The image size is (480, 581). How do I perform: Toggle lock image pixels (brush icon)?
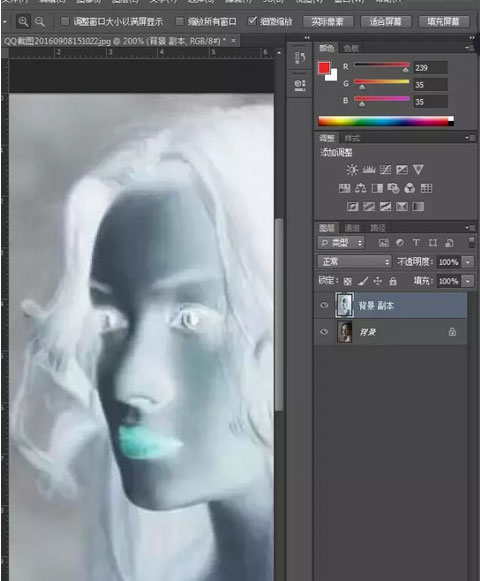(363, 282)
